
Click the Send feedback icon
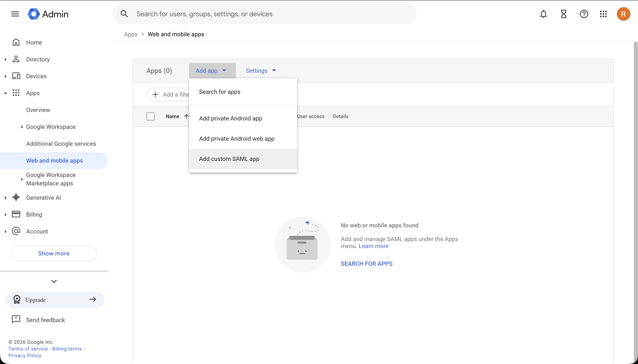(x=16, y=320)
